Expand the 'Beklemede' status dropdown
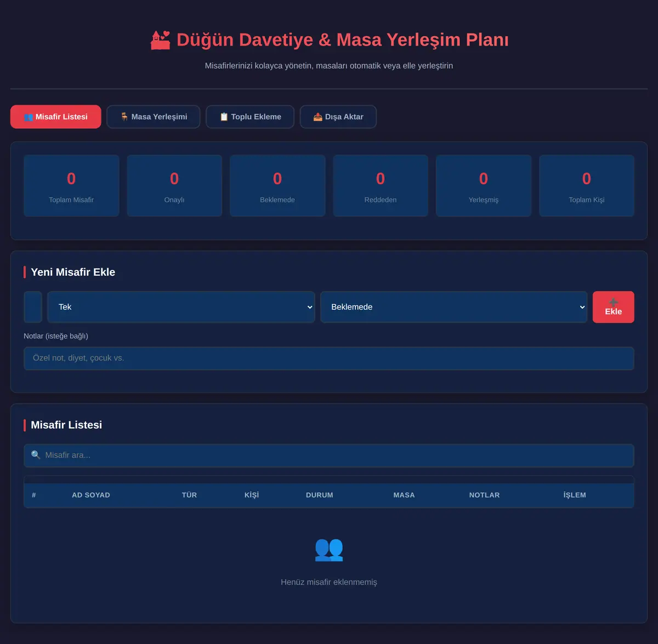 [x=454, y=307]
